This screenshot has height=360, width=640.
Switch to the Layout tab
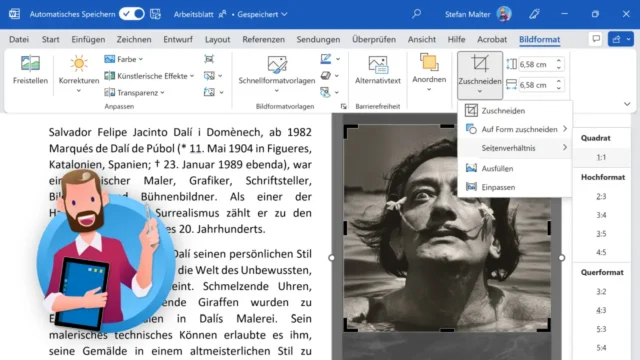click(218, 40)
